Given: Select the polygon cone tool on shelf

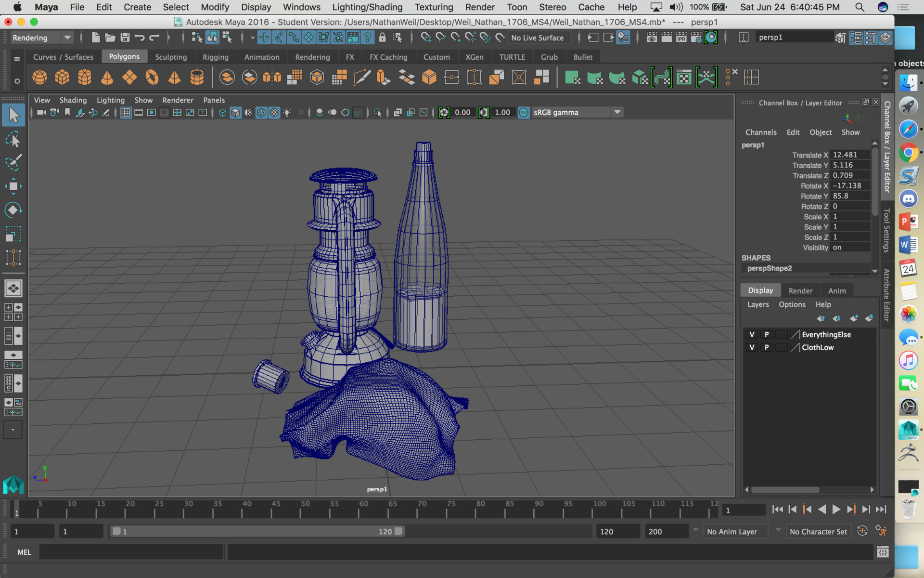Looking at the screenshot, I should 107,77.
